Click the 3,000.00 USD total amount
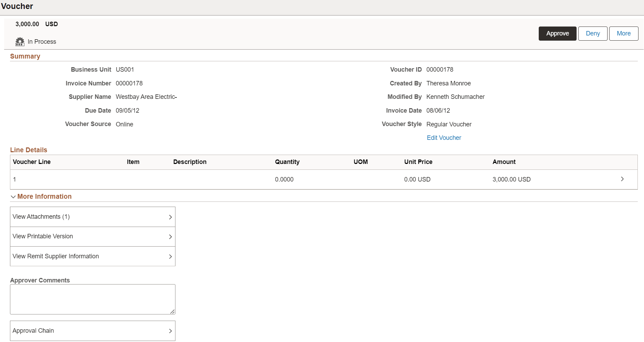Image resolution: width=644 pixels, height=342 pixels. click(x=27, y=24)
